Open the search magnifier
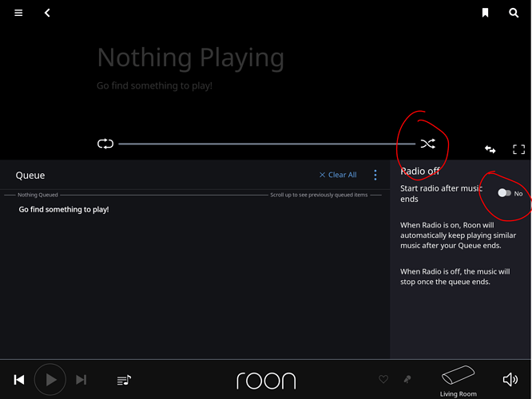This screenshot has width=532, height=399. point(514,13)
